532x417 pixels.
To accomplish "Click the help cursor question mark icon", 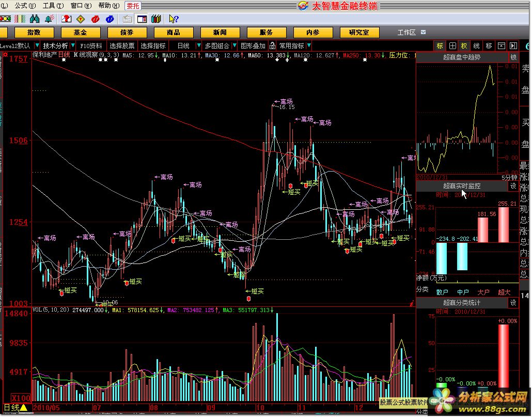I will pos(174,19).
